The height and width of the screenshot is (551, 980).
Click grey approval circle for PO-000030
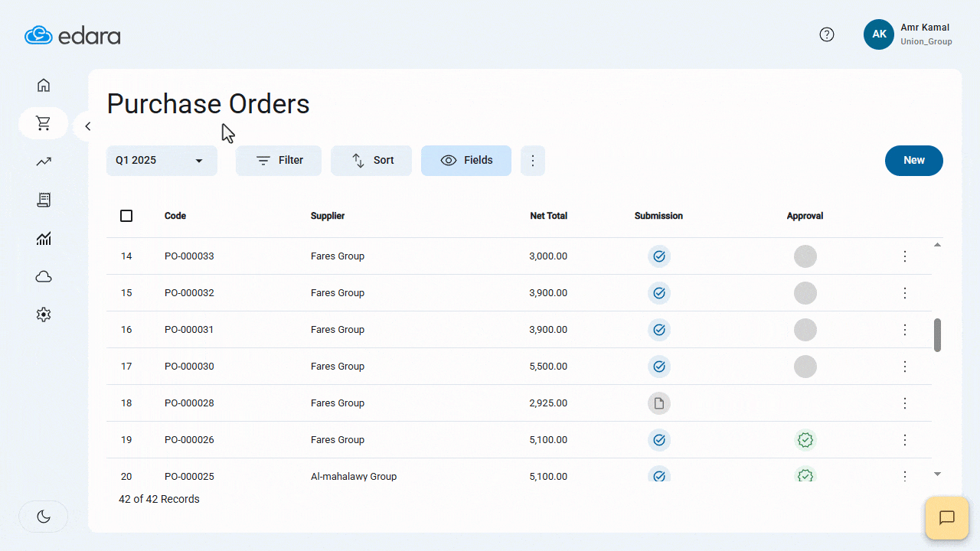pyautogui.click(x=805, y=367)
